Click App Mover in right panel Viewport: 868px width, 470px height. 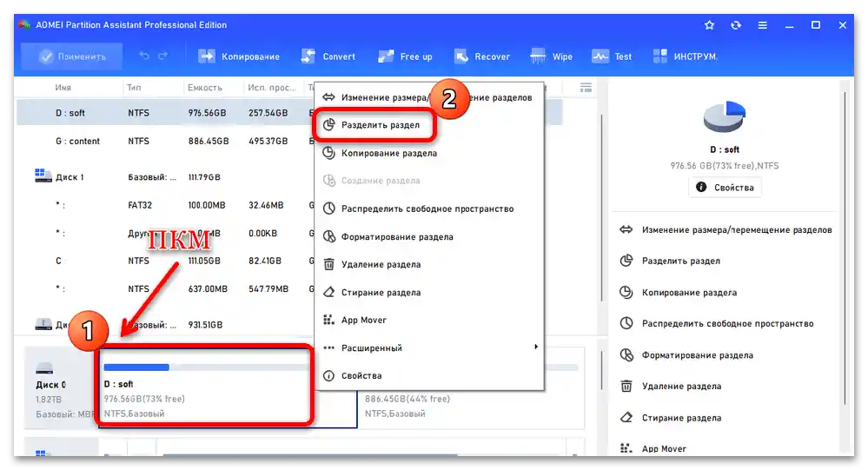664,449
